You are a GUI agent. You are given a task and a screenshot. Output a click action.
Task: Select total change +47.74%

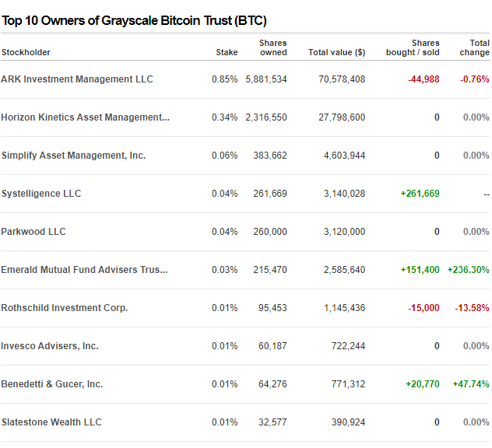click(471, 383)
